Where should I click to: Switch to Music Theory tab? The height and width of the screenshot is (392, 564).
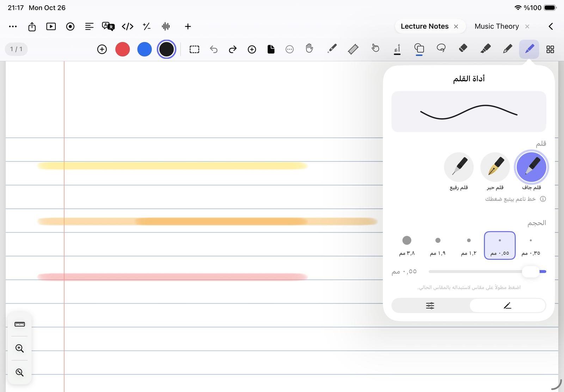pyautogui.click(x=497, y=26)
